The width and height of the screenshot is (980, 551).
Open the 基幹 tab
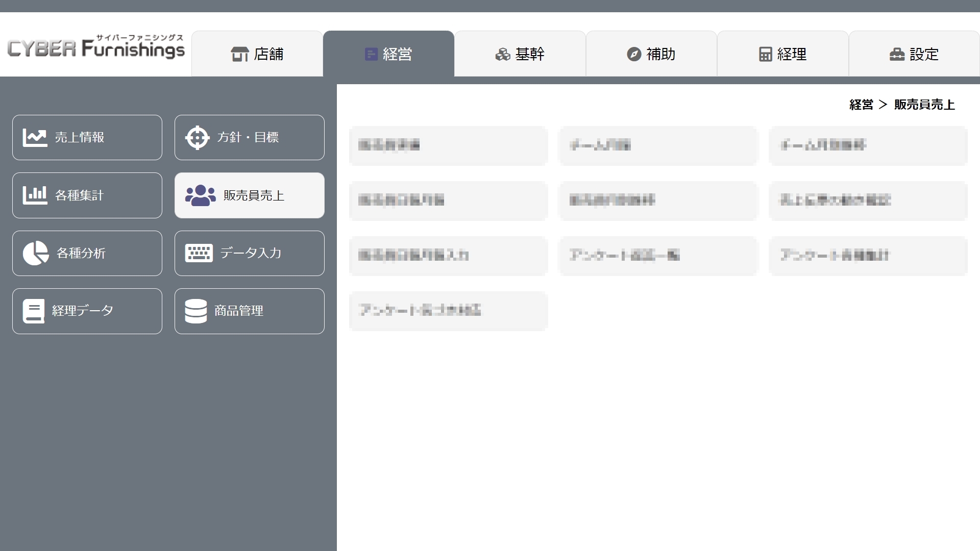tap(520, 54)
